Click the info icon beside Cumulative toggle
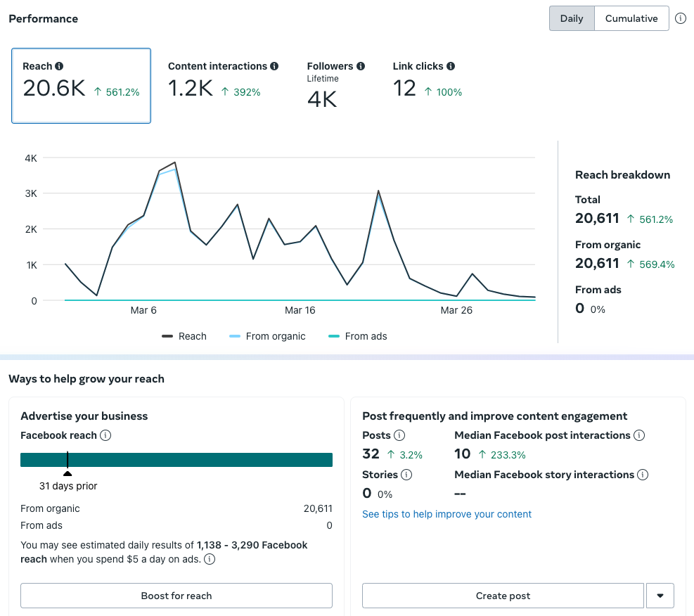The height and width of the screenshot is (616, 694). click(680, 18)
